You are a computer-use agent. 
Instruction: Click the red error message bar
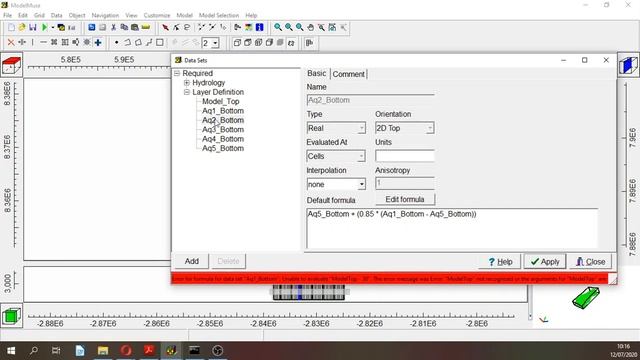pos(390,279)
